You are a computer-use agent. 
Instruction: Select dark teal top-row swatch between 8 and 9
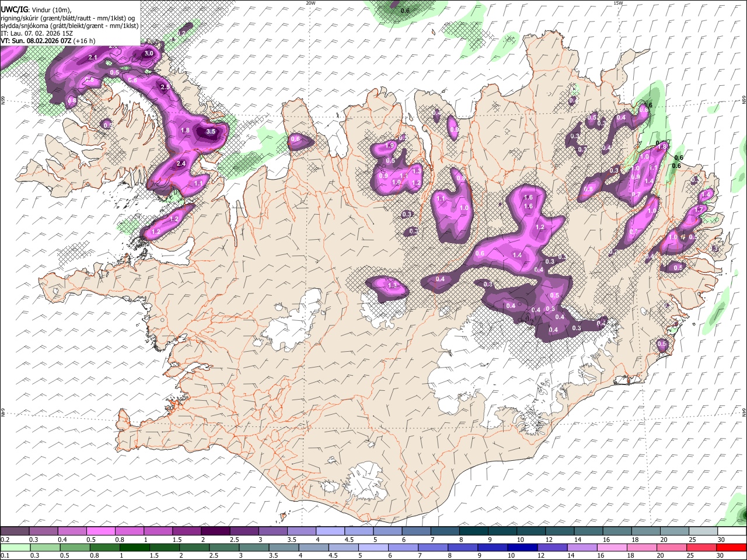point(473,531)
